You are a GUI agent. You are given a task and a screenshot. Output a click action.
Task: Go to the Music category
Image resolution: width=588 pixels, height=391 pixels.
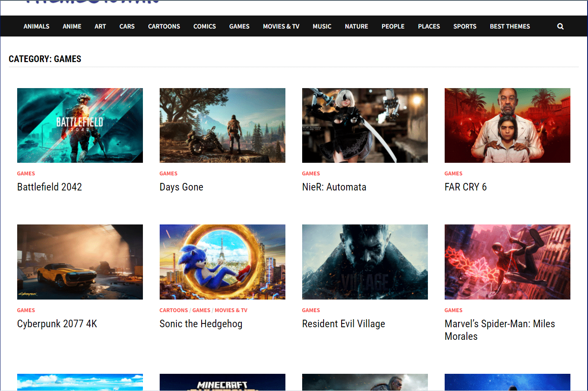[x=322, y=26]
